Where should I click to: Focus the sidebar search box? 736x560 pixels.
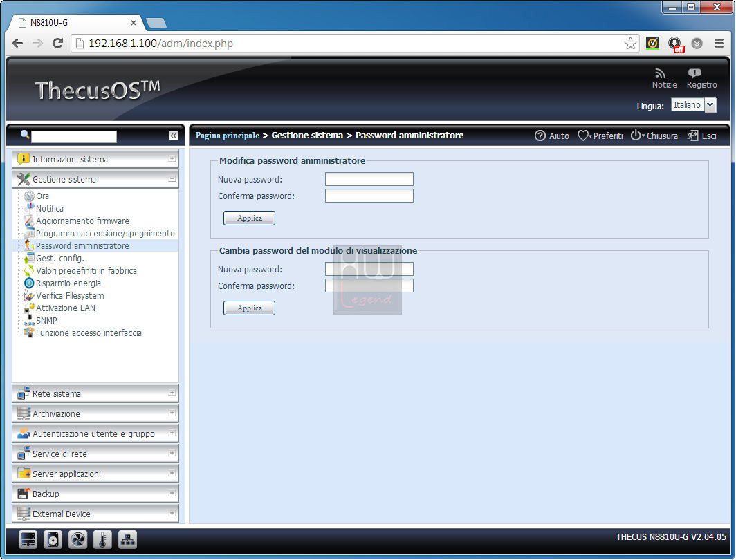[74, 136]
